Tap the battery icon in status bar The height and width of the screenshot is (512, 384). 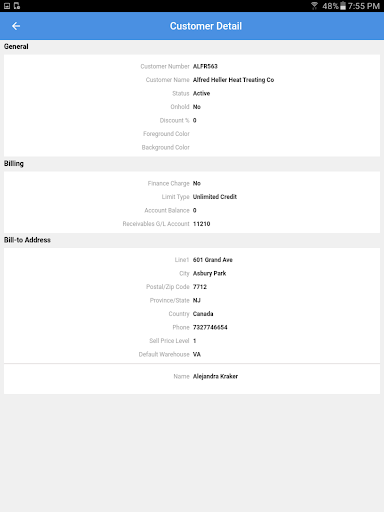click(343, 6)
